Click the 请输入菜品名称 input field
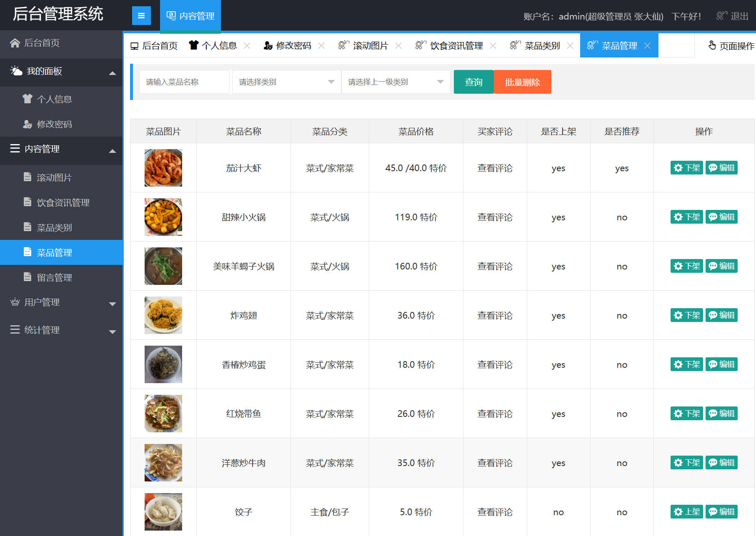Screen dimensions: 756x536 click(184, 82)
